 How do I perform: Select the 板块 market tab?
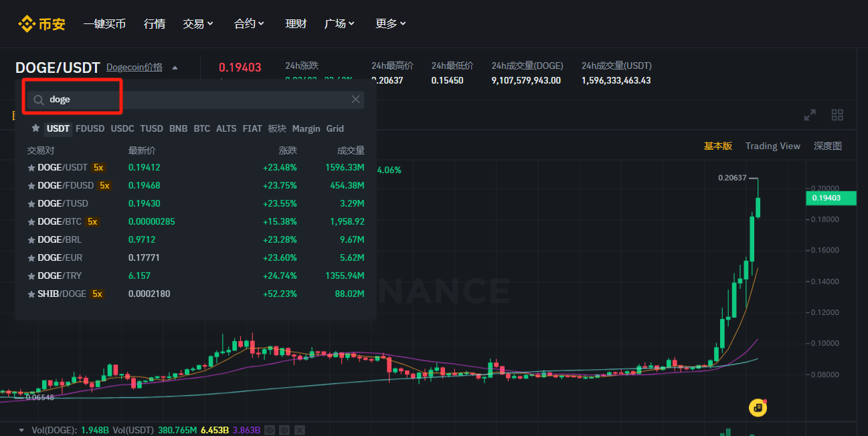277,128
